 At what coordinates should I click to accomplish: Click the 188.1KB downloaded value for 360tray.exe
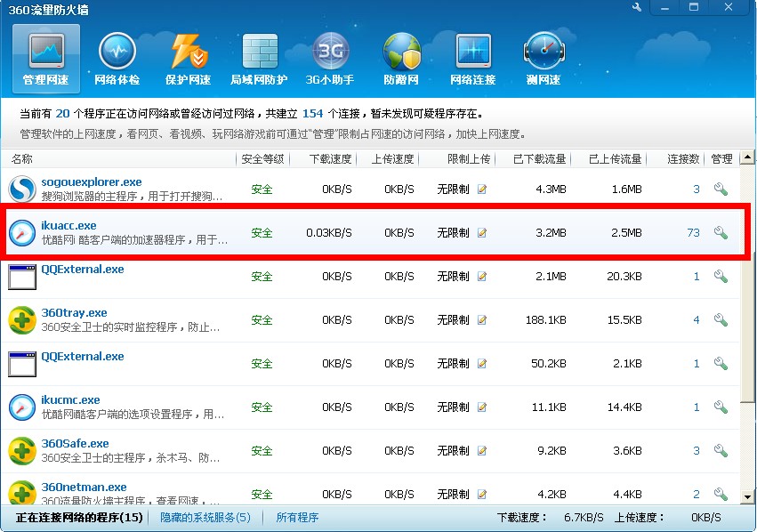[x=546, y=320]
